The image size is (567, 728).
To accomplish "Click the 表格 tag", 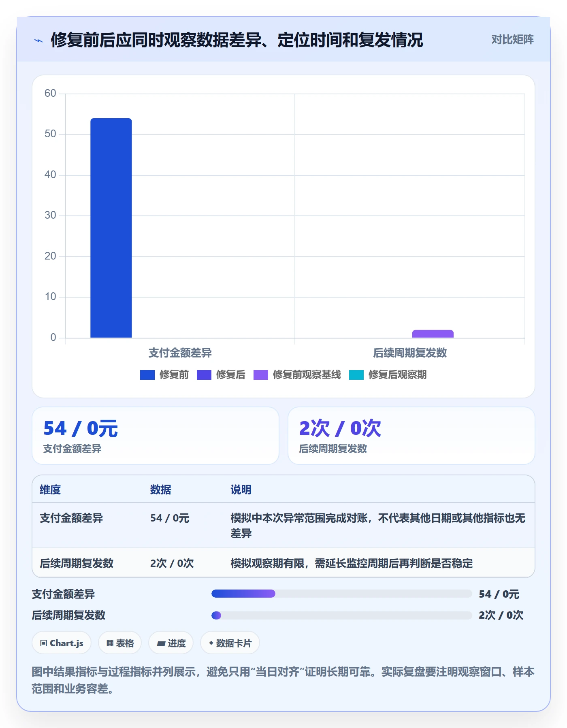I will click(120, 643).
